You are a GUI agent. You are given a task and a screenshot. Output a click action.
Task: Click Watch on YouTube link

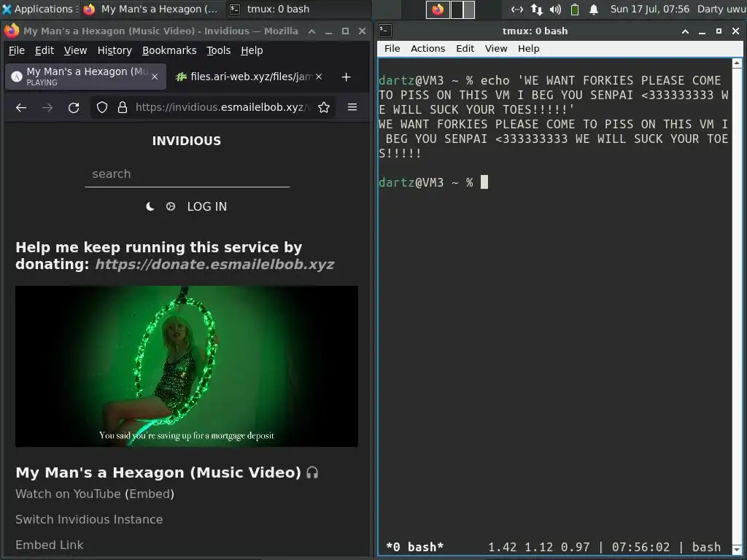coord(68,494)
